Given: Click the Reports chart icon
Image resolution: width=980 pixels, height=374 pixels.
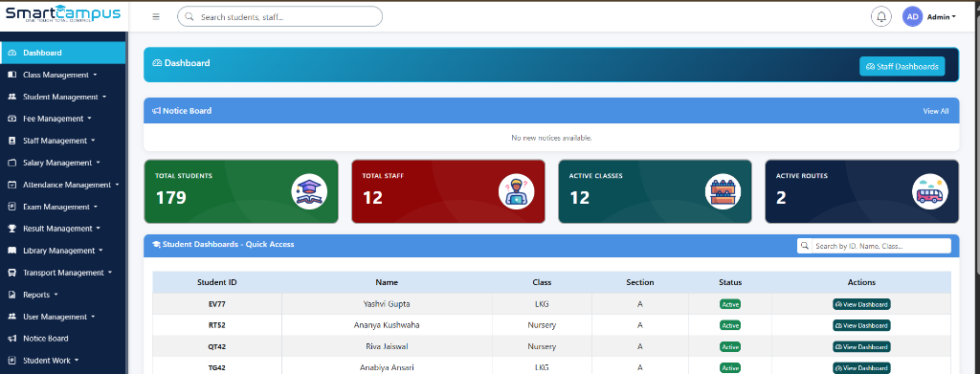Looking at the screenshot, I should 11,295.
